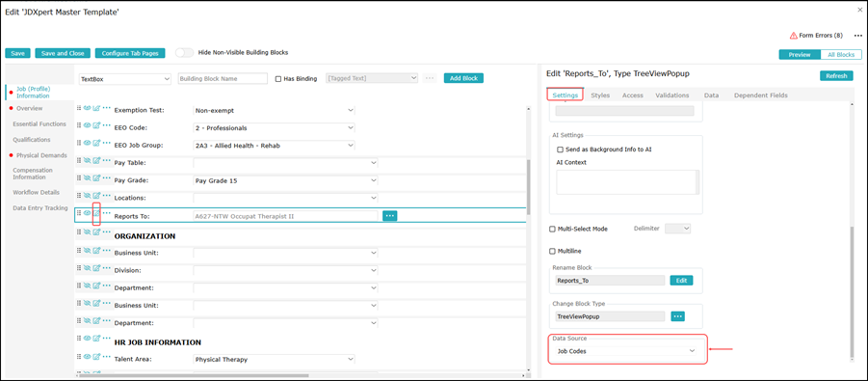Open the TextBox block type dropdown
Image resolution: width=868 pixels, height=381 pixels.
pyautogui.click(x=125, y=79)
